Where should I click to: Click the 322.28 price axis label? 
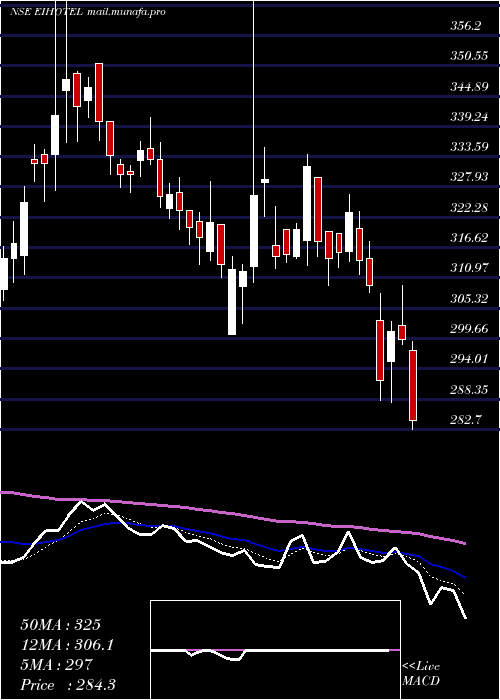click(468, 208)
